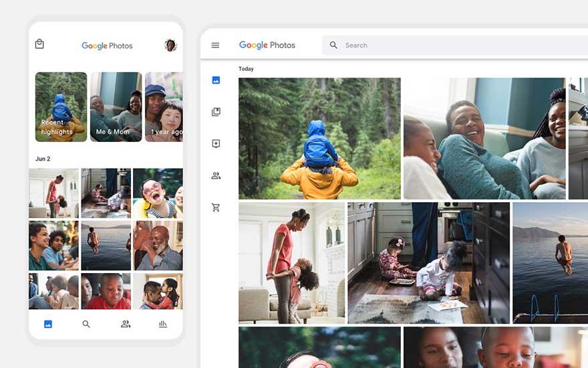Select the Today date heading on desktop
The width and height of the screenshot is (588, 368).
pos(246,69)
